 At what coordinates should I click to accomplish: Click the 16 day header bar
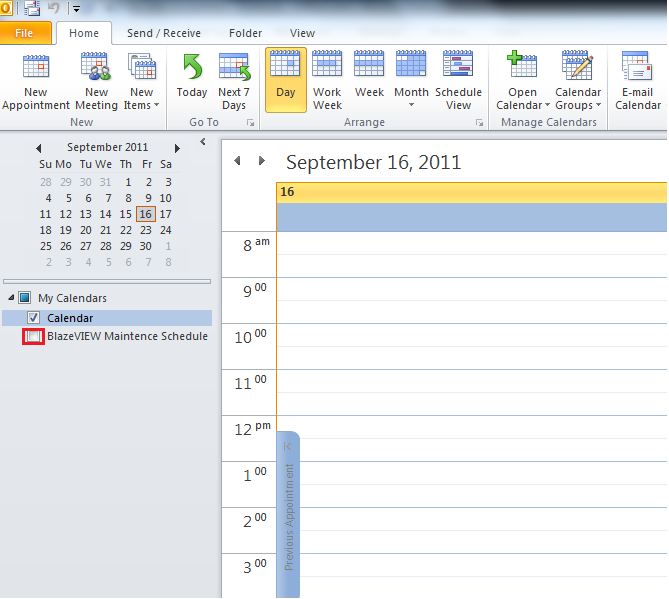471,192
